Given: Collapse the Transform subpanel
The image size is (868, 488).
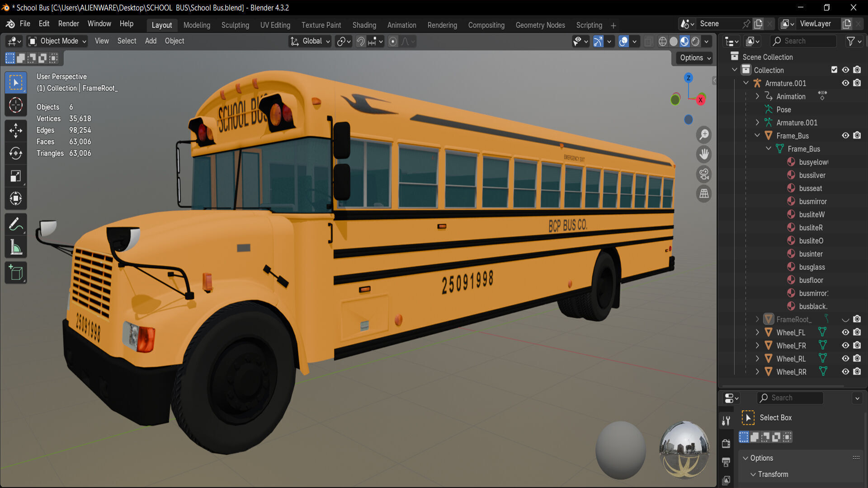Looking at the screenshot, I should pos(753,474).
